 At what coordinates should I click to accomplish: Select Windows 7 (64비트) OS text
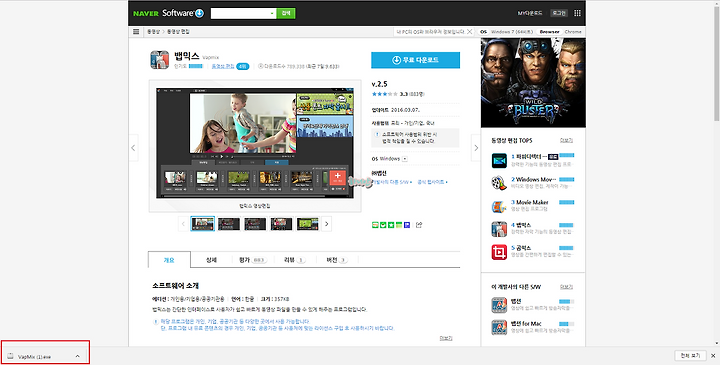(512, 32)
